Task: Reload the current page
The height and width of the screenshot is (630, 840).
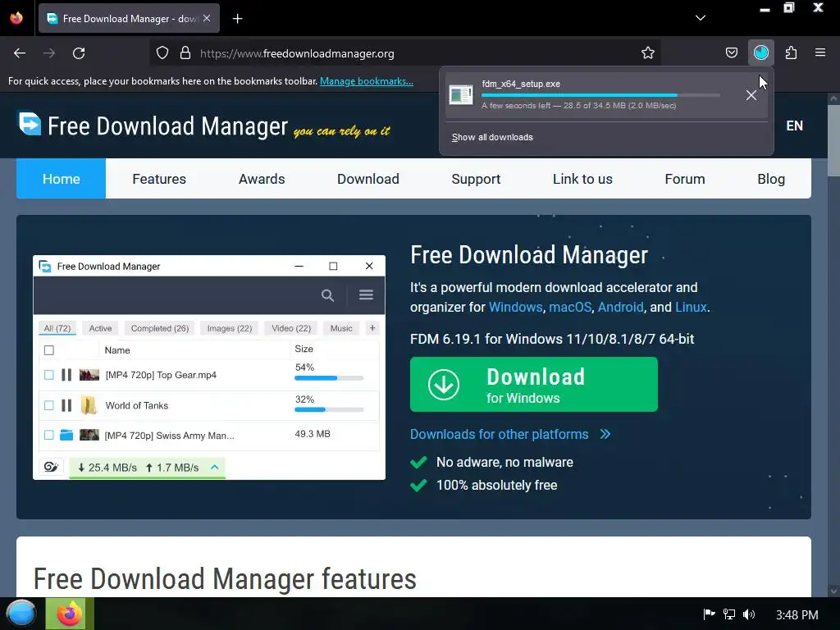Action: 79,53
